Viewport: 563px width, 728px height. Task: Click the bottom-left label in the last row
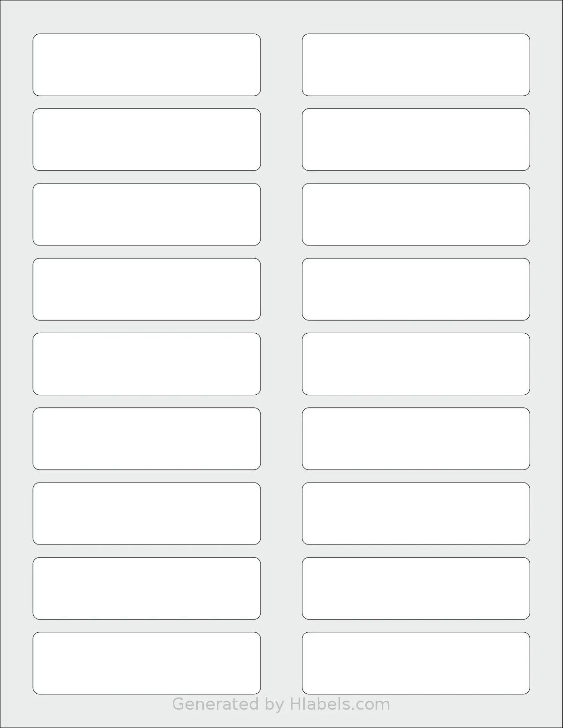coord(147,663)
